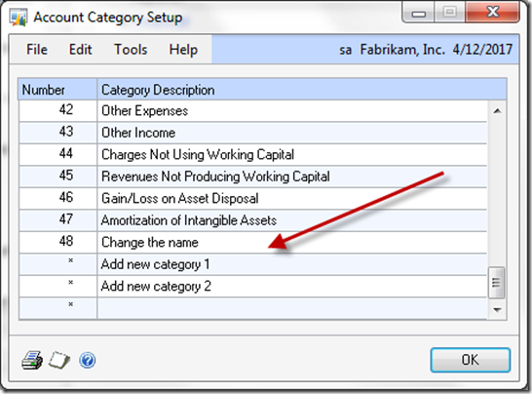Image resolution: width=532 pixels, height=394 pixels.
Task: Click the scroll down arrow in list
Action: 497,309
